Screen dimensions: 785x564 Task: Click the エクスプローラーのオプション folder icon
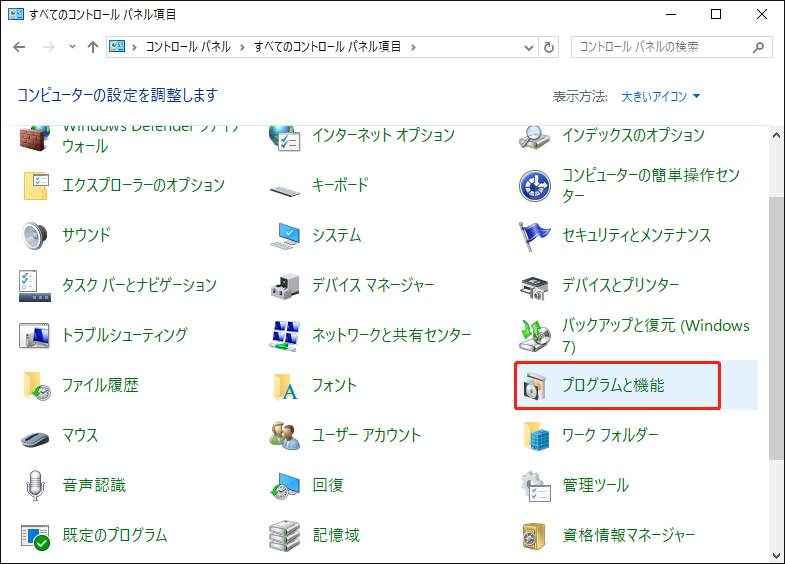pyautogui.click(x=36, y=186)
